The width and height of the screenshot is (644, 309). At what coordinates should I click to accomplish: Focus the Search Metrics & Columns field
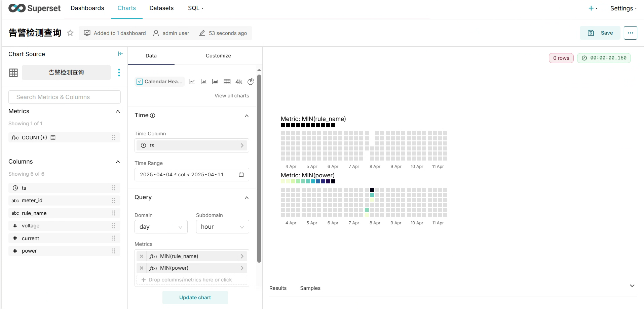click(x=65, y=97)
